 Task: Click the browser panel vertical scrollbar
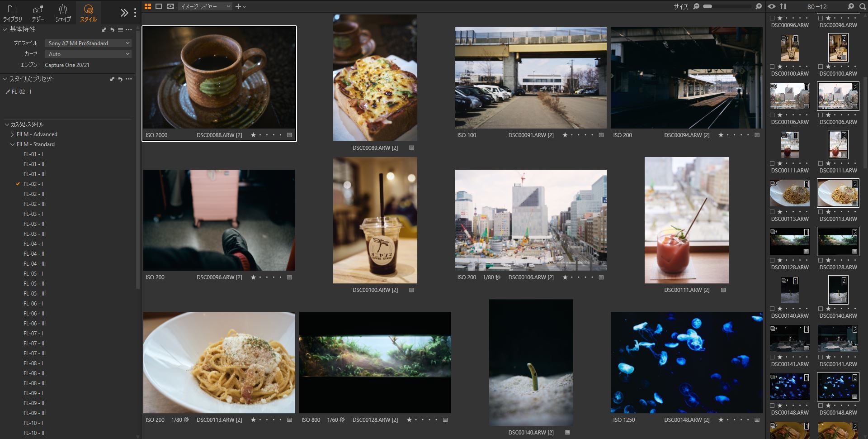(x=865, y=122)
